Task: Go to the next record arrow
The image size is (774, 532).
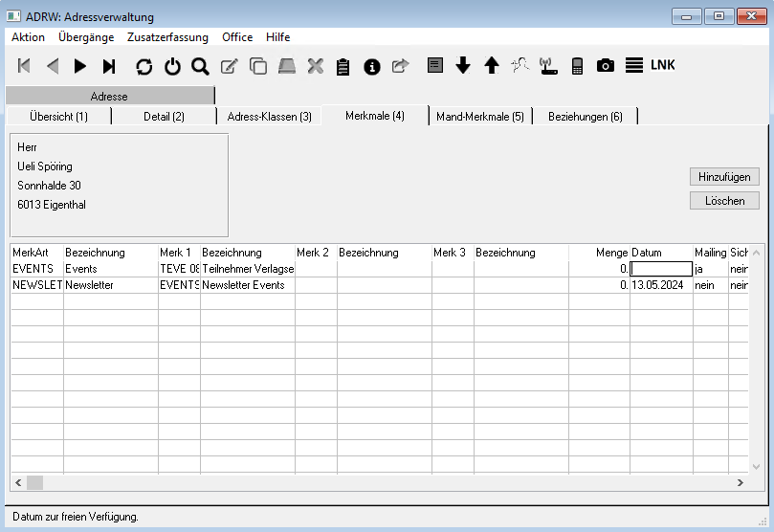Action: point(80,66)
